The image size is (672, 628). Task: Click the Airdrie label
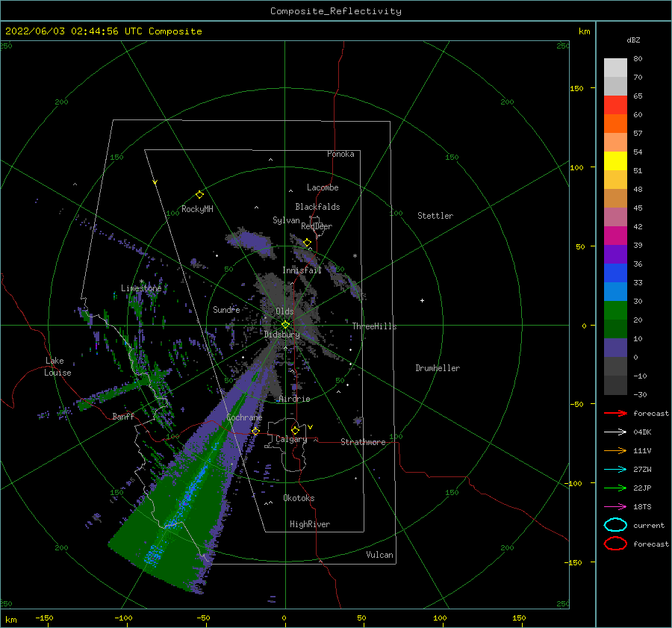294,399
